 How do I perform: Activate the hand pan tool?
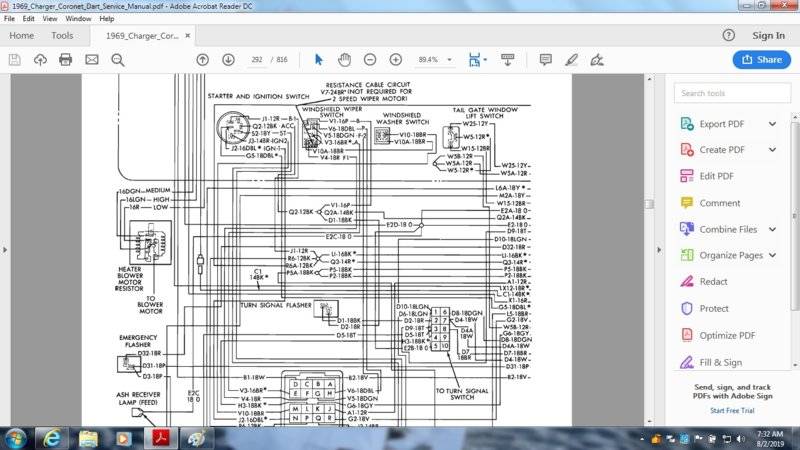(344, 60)
